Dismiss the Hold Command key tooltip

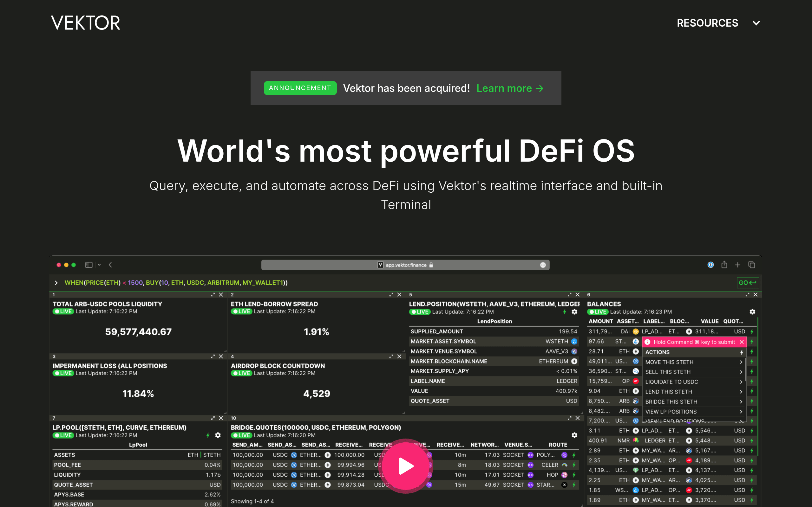click(x=742, y=342)
